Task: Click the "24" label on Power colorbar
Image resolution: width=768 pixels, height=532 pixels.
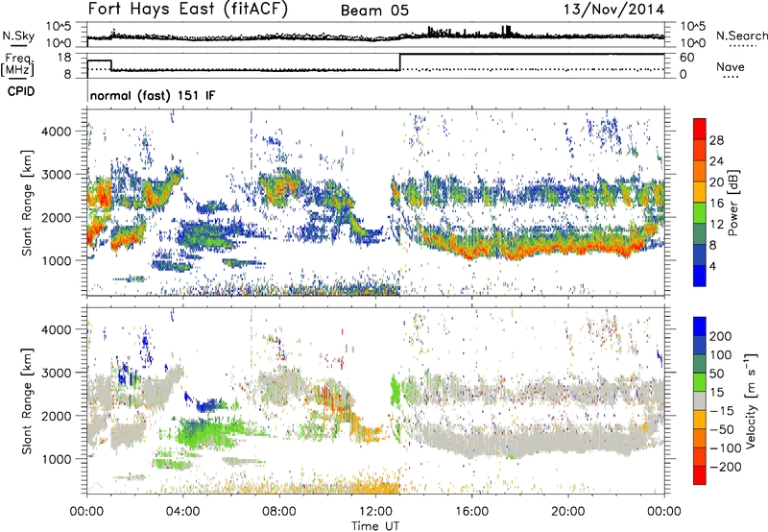Action: (x=716, y=161)
